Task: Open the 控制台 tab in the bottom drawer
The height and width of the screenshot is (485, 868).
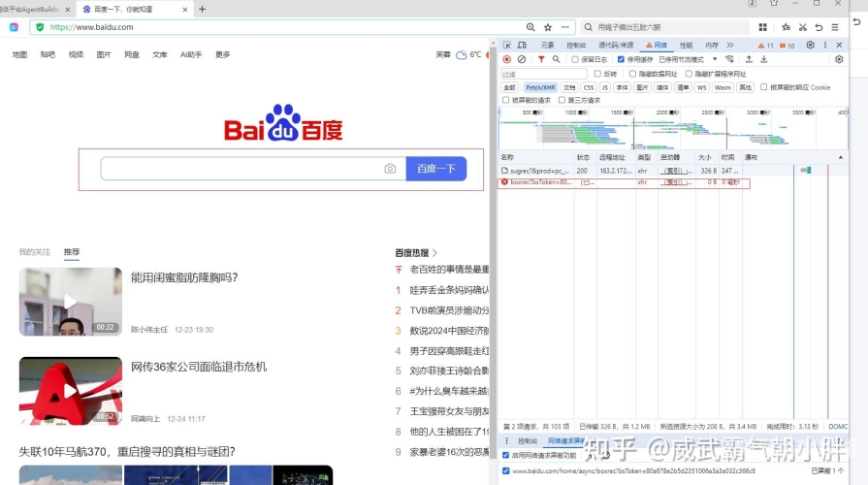Action: [528, 440]
